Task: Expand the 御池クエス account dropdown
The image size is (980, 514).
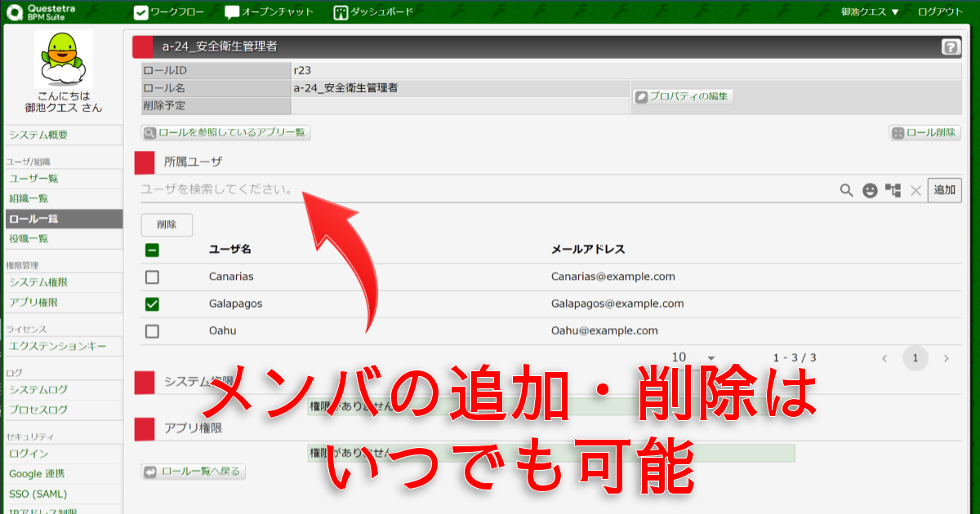Action: (x=870, y=12)
